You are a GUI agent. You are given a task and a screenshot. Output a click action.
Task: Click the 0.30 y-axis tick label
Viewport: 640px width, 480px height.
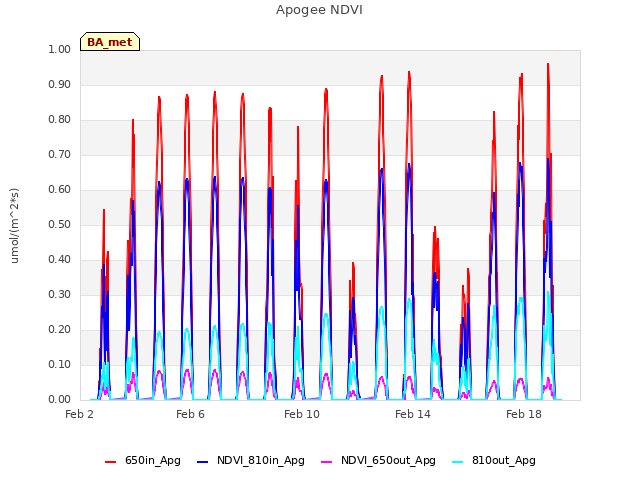pos(60,295)
